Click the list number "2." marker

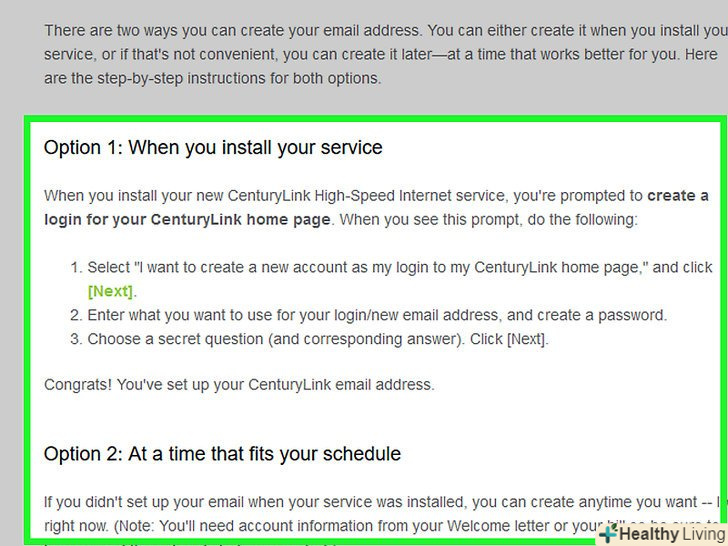click(75, 316)
